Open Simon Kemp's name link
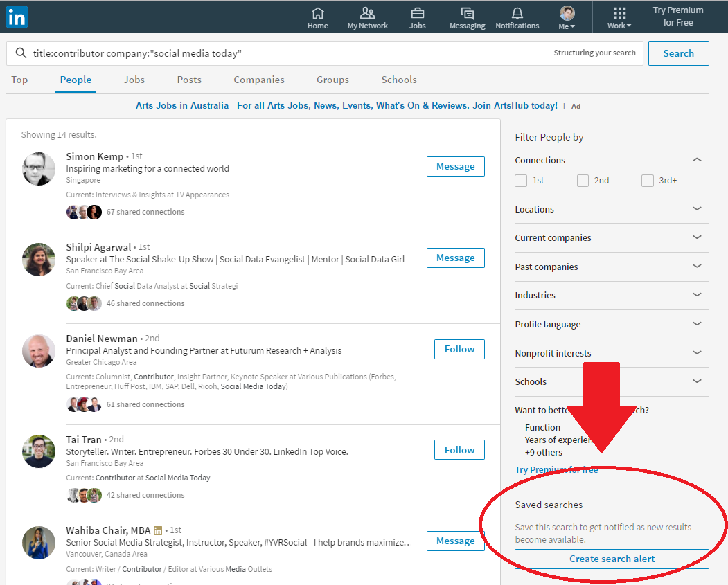The image size is (728, 585). [x=95, y=156]
